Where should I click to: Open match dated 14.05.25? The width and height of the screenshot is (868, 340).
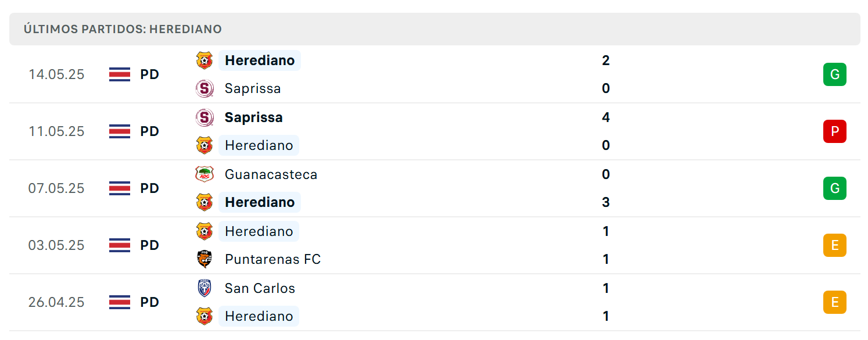435,74
